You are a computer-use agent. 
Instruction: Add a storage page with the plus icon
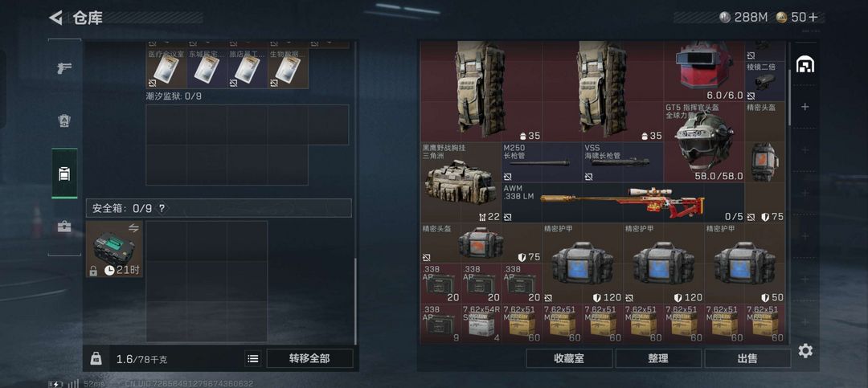[x=805, y=106]
